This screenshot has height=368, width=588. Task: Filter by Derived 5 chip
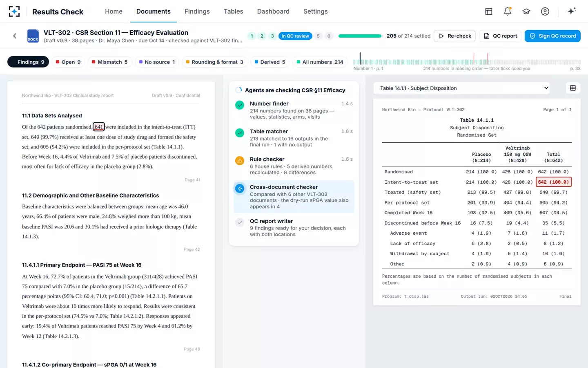270,62
